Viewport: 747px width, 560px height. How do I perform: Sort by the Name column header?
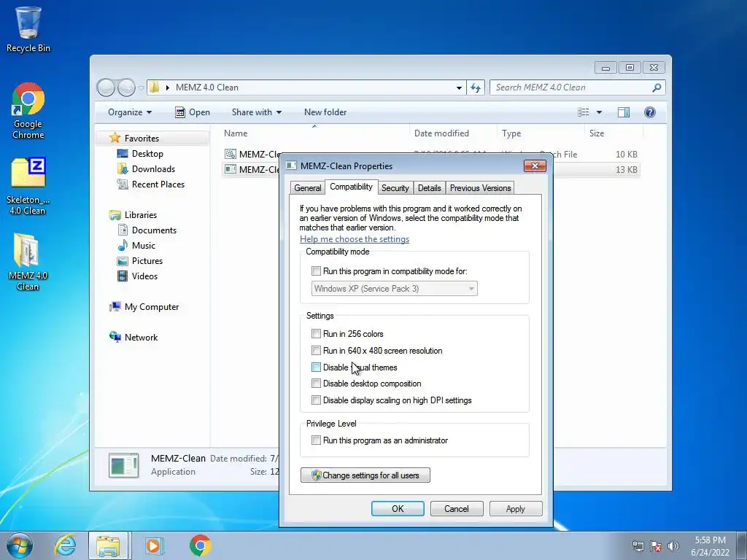314,133
